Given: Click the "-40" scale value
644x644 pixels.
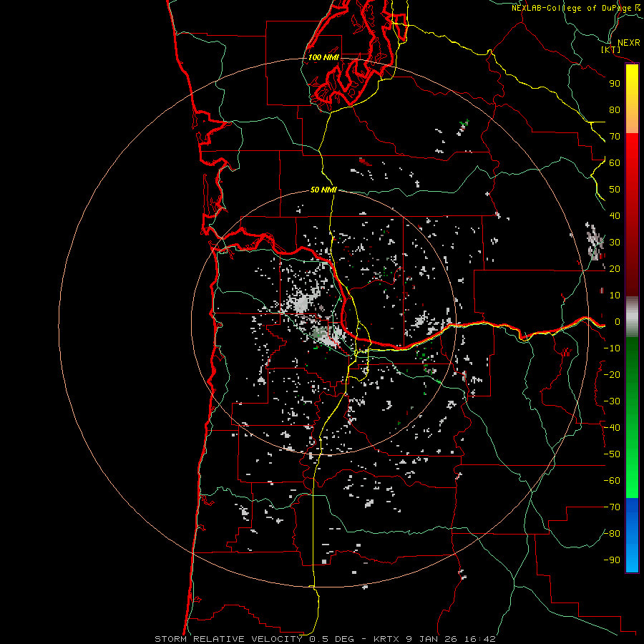Looking at the screenshot, I should click(612, 428).
